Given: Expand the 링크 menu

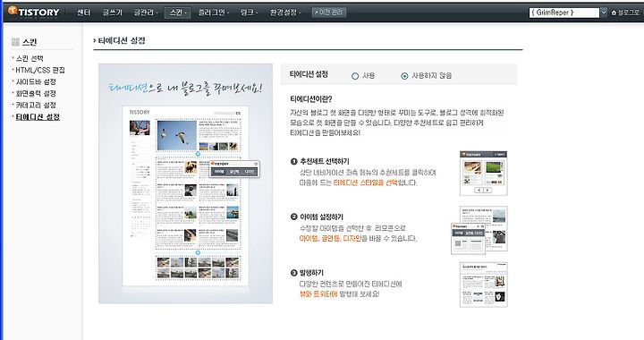Looking at the screenshot, I should pyautogui.click(x=250, y=13).
